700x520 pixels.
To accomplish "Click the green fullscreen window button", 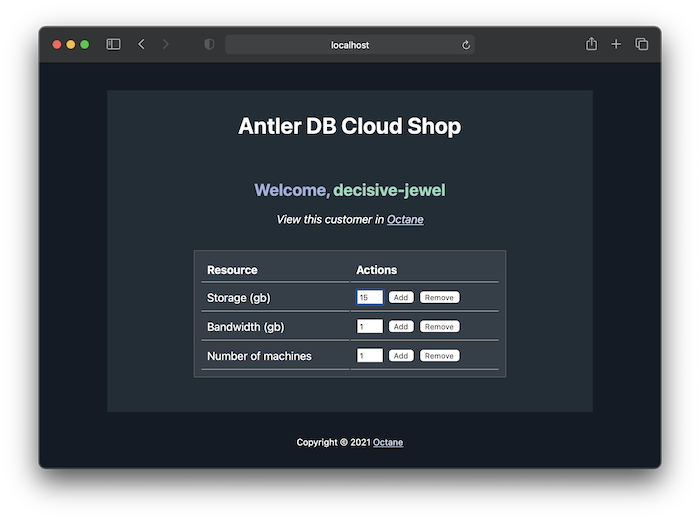I will pos(84,45).
